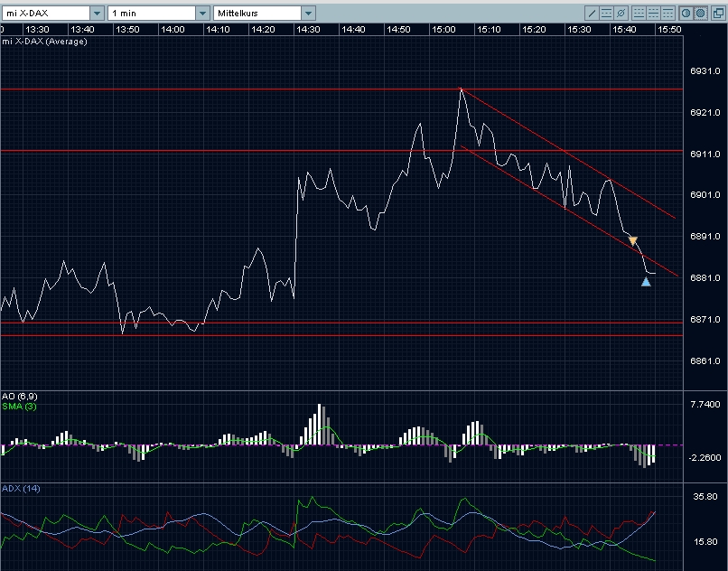Click the orange down-triangle marker on chart

click(x=633, y=240)
